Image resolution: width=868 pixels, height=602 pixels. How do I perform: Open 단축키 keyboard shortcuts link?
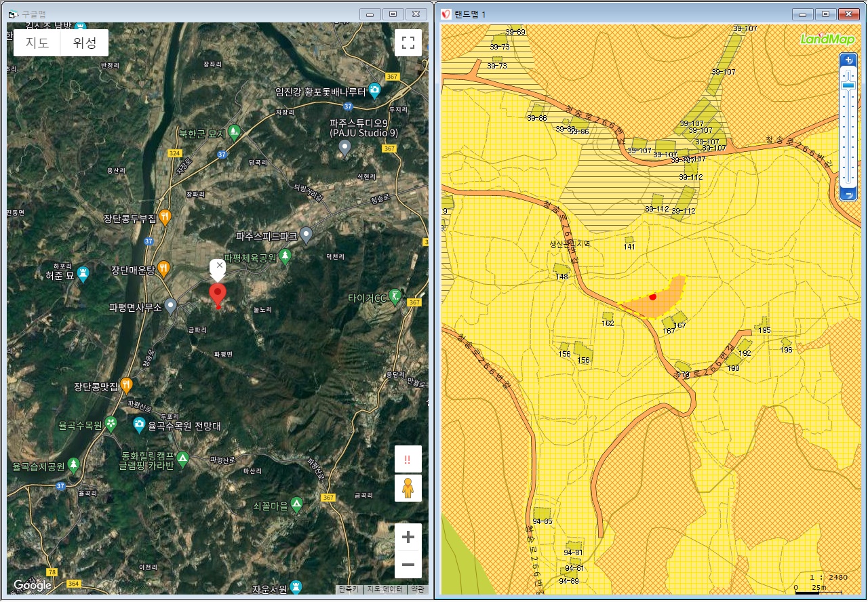(350, 589)
